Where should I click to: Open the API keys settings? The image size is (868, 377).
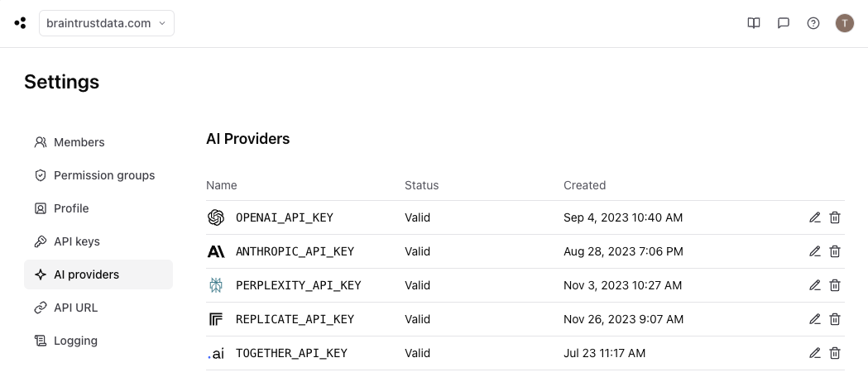click(x=76, y=241)
